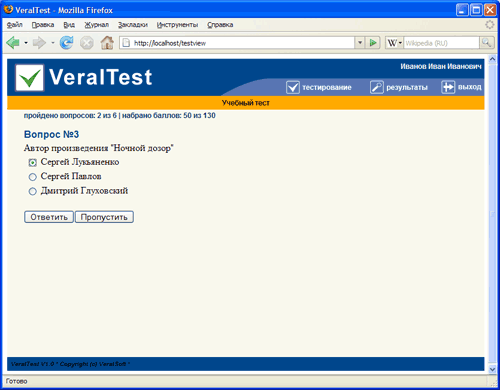
Task: Click the Учебный тест title bar text
Action: (246, 103)
